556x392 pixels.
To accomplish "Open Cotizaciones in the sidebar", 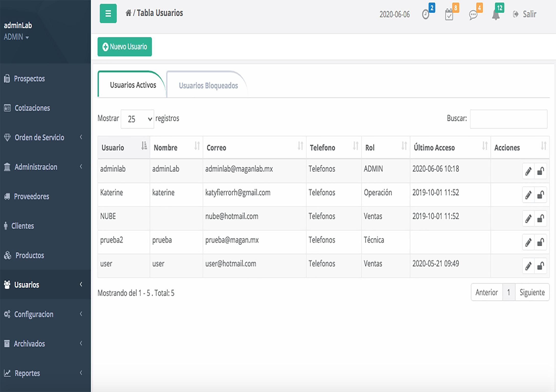I will (45, 108).
